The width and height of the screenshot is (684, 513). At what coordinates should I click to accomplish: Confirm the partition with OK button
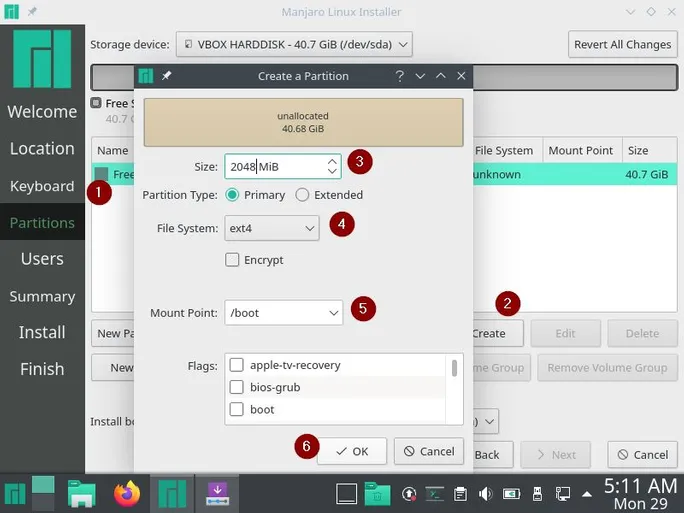pos(352,451)
